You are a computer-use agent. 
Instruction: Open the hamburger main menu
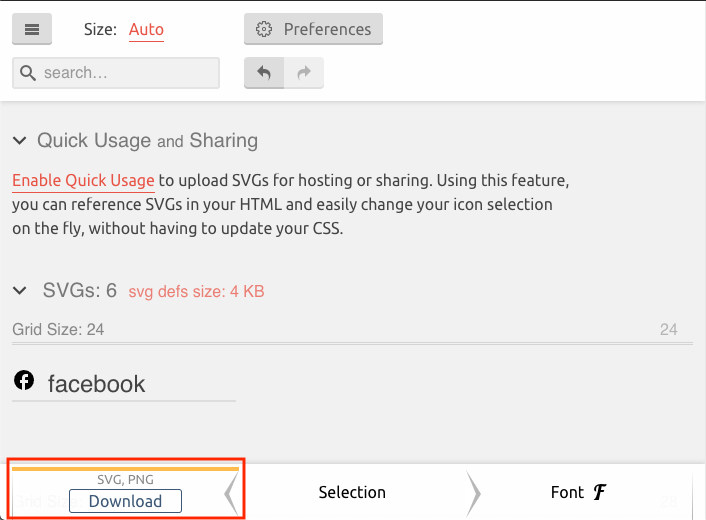32,29
